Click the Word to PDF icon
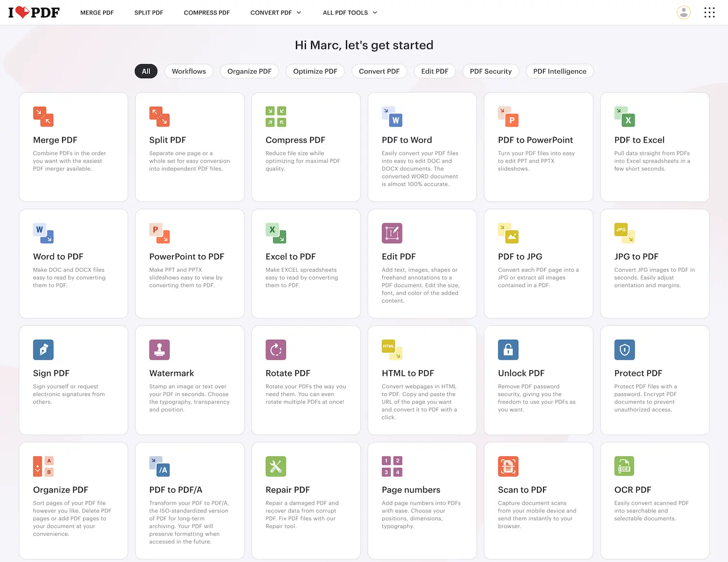Viewport: 728px width, 562px height. click(43, 233)
